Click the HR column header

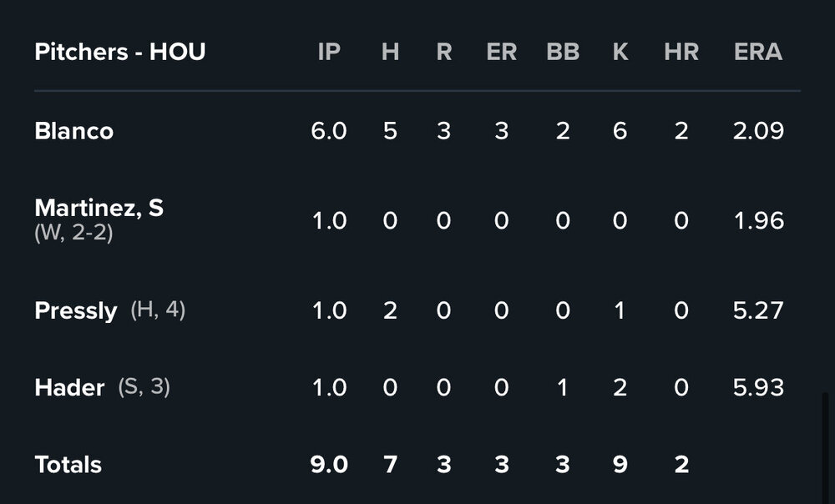pos(681,52)
